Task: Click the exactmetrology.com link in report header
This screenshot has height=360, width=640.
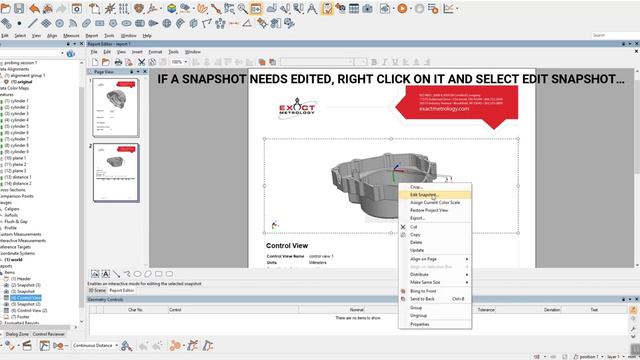Action: [x=444, y=109]
